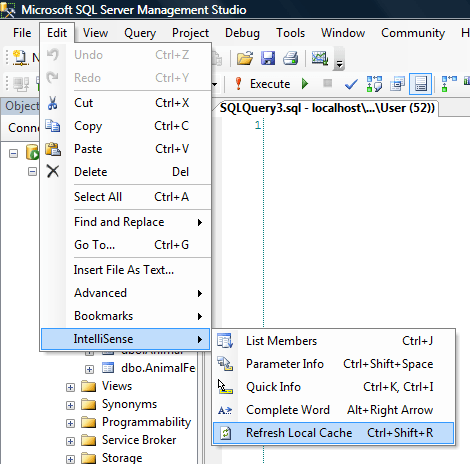Open the toolbar options overflow arrow

click(339, 64)
